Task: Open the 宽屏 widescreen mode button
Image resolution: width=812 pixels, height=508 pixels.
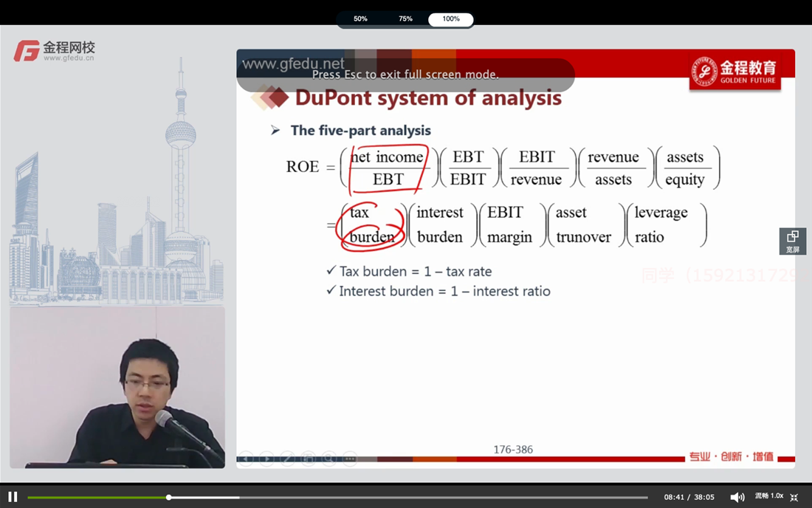Action: click(x=792, y=241)
